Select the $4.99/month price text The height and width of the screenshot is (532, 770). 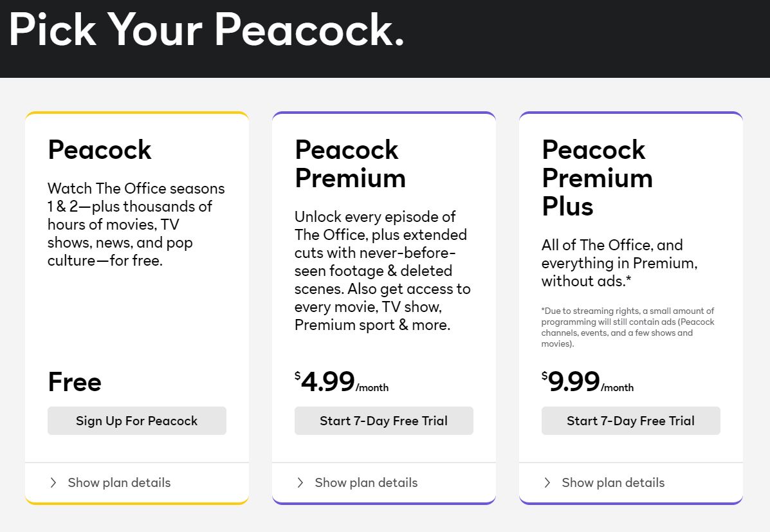coord(342,382)
